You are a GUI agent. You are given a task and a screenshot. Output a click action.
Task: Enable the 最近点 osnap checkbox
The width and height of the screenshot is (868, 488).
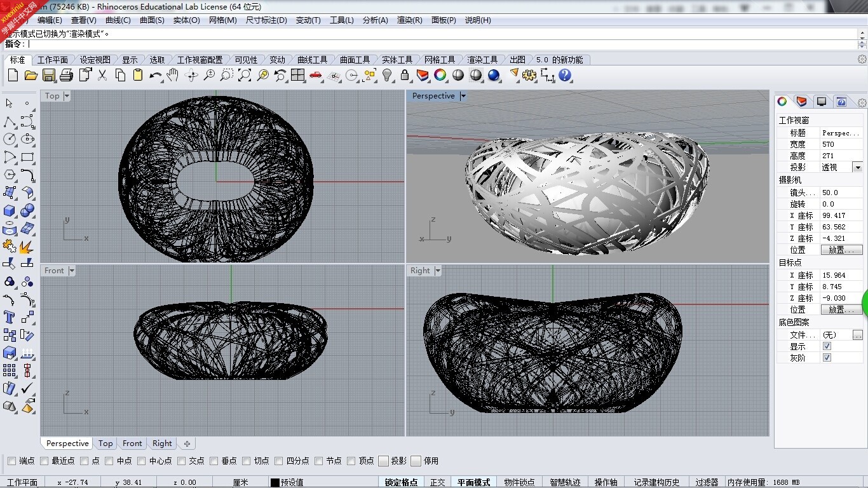(44, 461)
